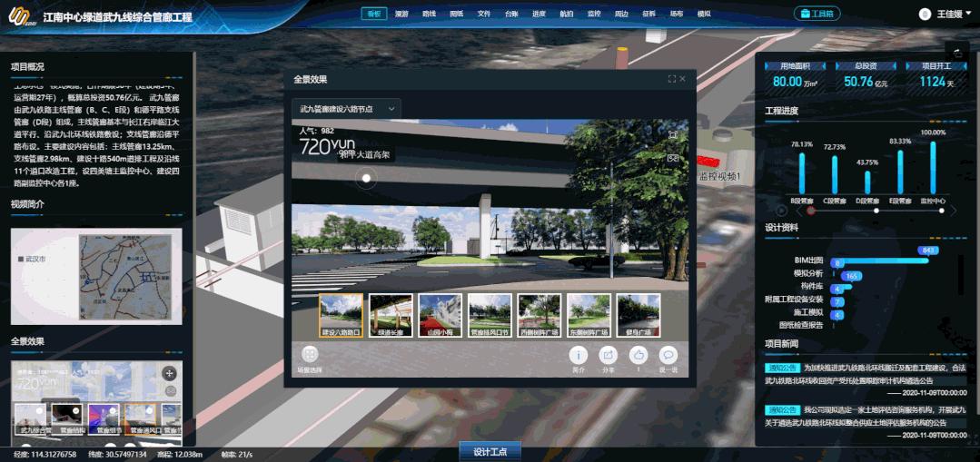This screenshot has height=462, width=980.
Task: Open the second 通知公告 news item
Action: click(x=865, y=417)
